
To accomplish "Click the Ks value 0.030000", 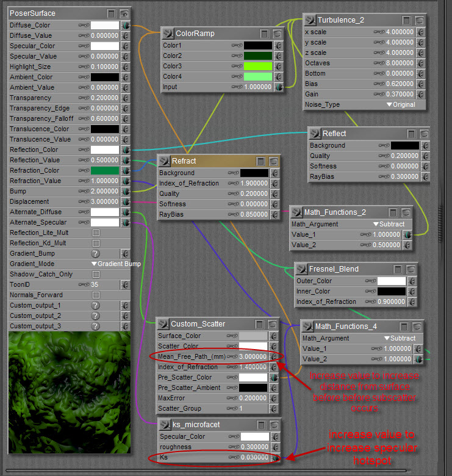I will coord(255,458).
